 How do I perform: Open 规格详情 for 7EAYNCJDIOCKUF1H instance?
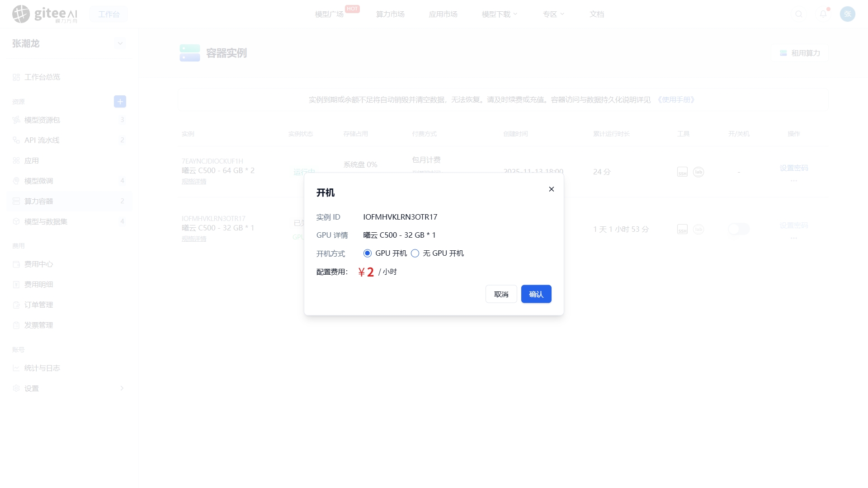[194, 181]
